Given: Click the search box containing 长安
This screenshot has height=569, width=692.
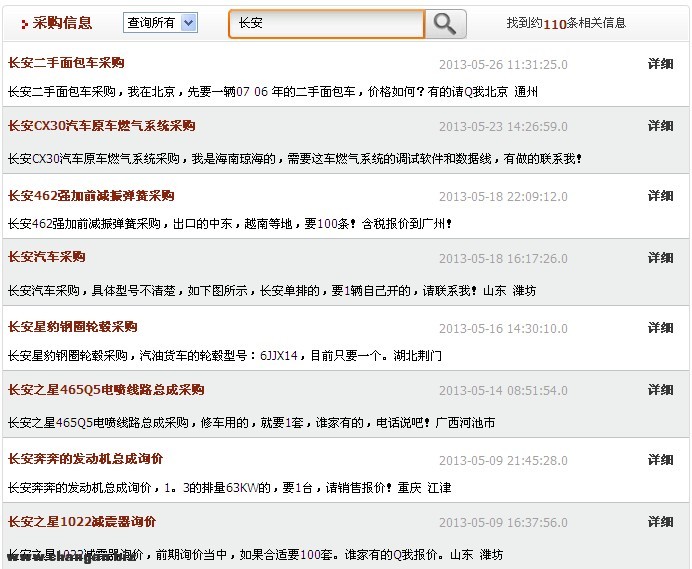Looking at the screenshot, I should [326, 23].
